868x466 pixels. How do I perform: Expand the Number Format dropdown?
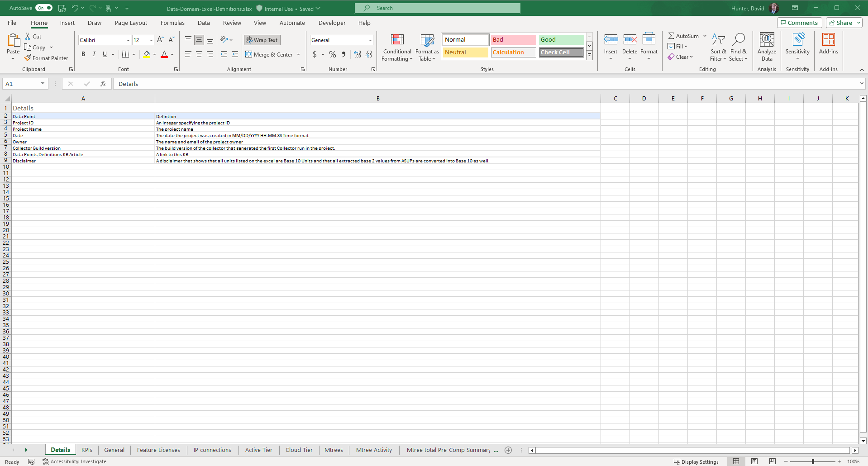tap(370, 40)
